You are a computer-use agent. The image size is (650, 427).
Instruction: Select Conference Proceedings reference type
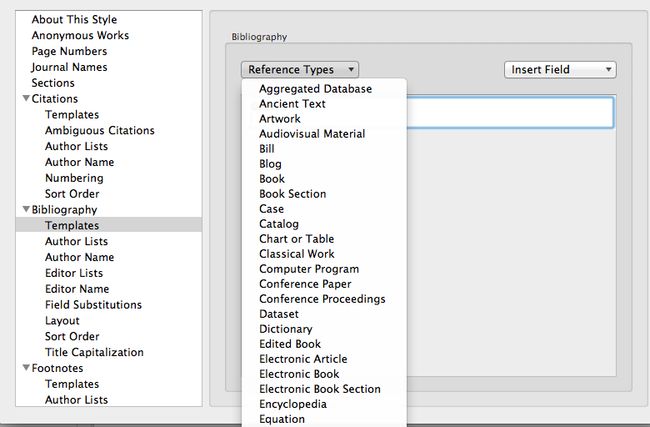tap(322, 299)
